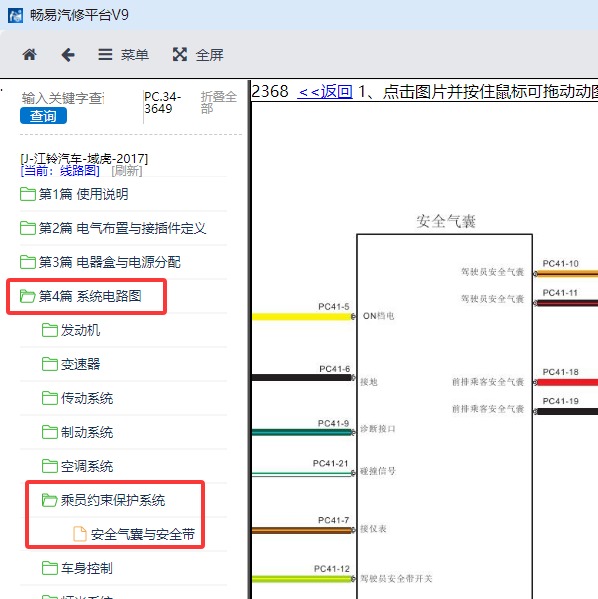Screen dimensions: 598x599
Task: Expand 第3篇 电器盒与电源分配 folder
Action: click(109, 262)
